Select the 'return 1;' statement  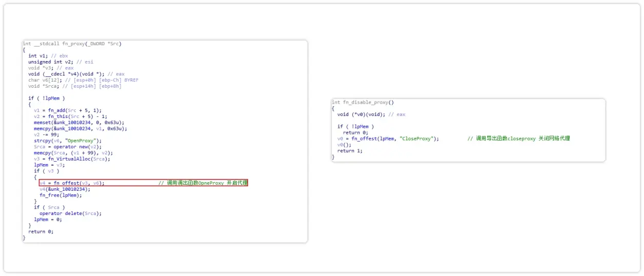click(350, 151)
